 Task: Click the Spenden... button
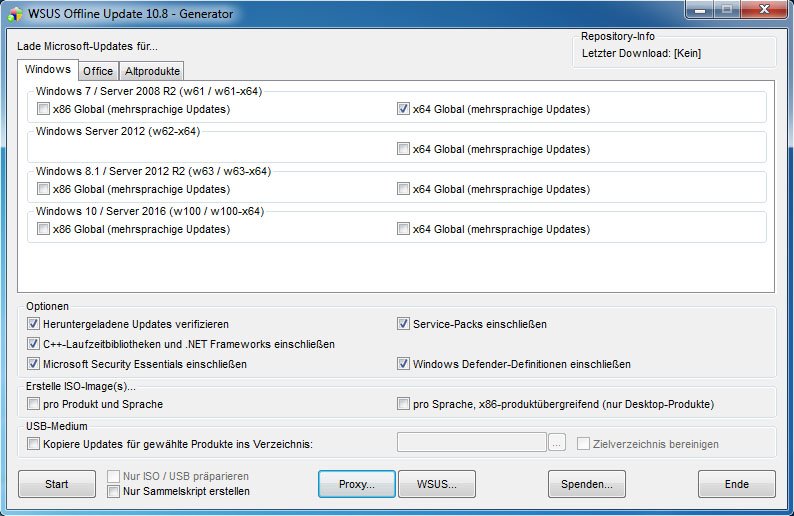point(586,484)
